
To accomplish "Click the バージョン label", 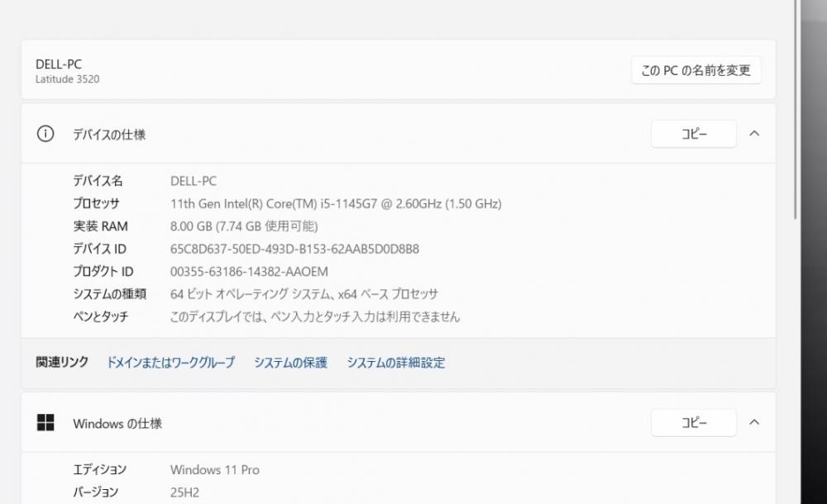I will (x=95, y=492).
